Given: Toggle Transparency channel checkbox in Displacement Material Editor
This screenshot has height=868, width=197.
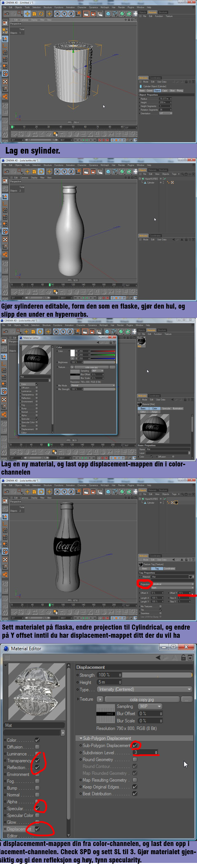Looking at the screenshot, I should point(37,761).
